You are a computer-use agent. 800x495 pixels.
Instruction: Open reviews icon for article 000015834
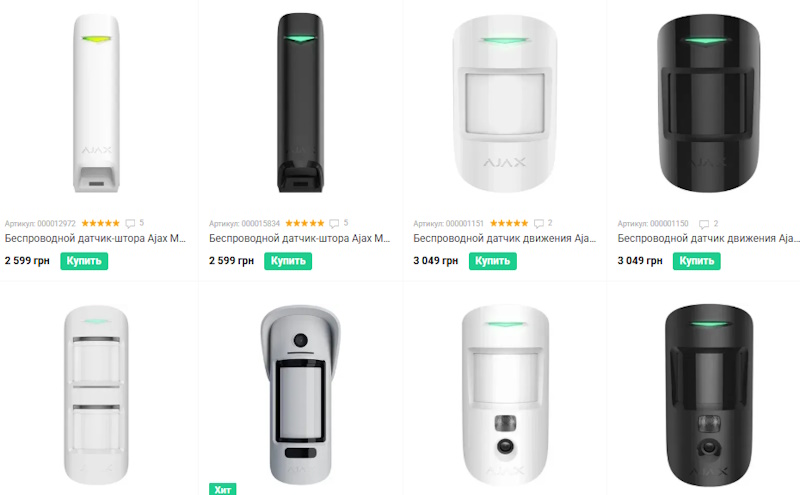[335, 223]
